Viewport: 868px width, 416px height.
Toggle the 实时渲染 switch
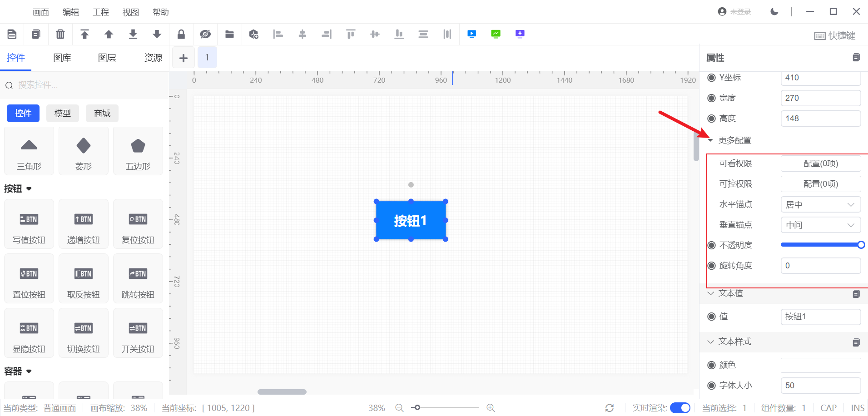tap(680, 408)
